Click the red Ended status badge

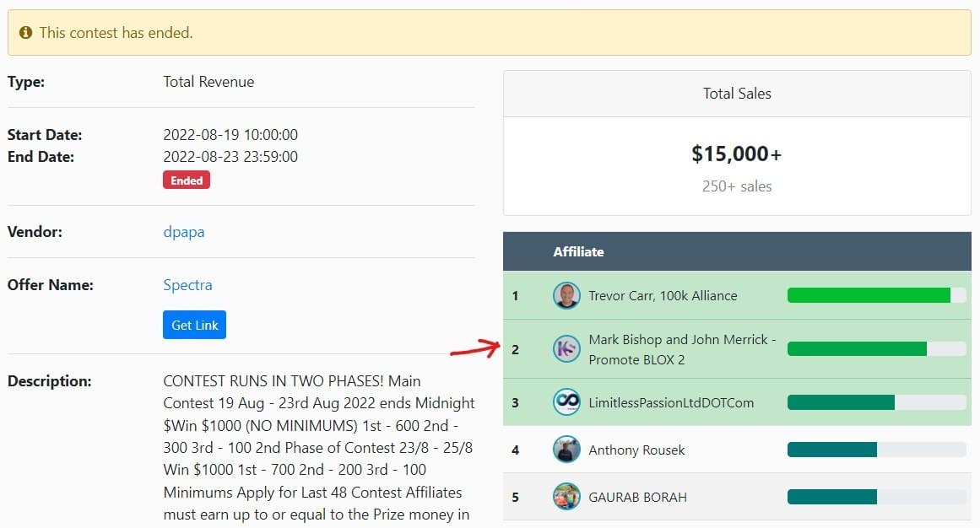point(187,180)
